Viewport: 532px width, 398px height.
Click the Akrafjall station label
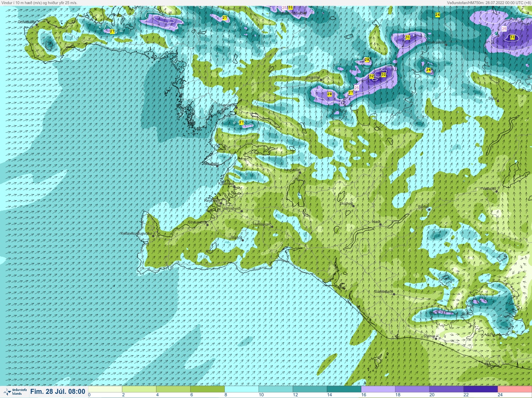[211, 164]
